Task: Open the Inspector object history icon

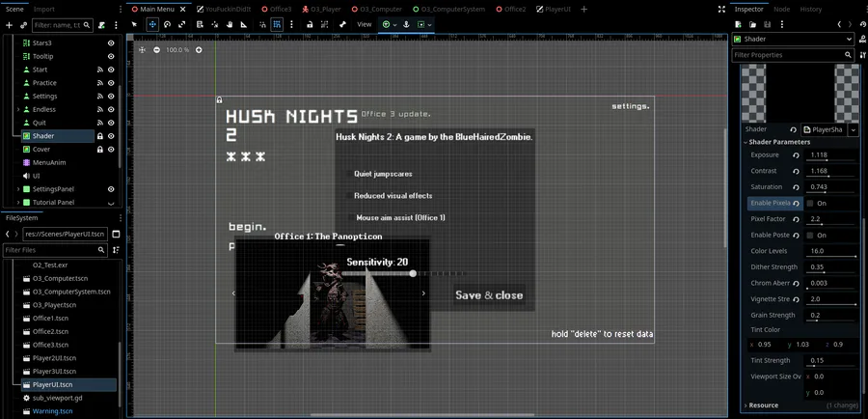Action: [862, 24]
